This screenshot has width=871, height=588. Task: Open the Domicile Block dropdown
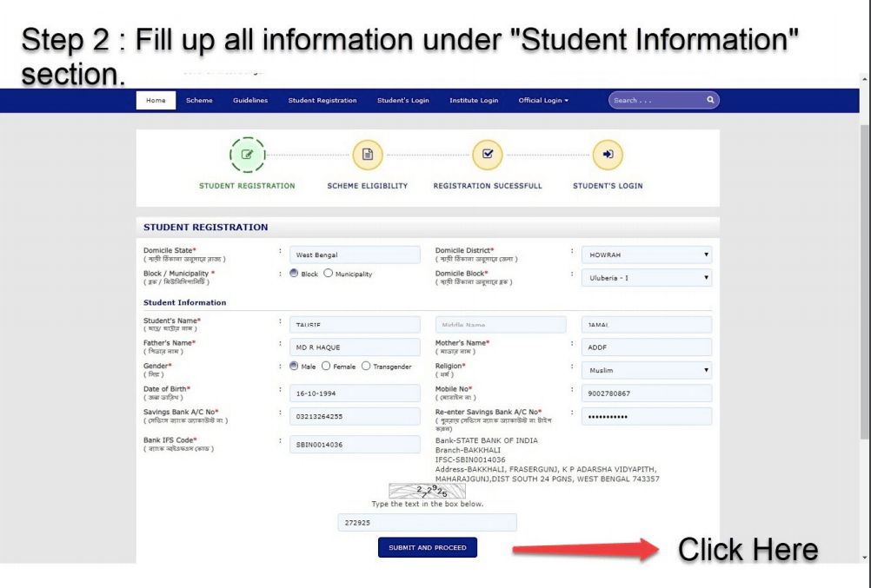coord(647,278)
